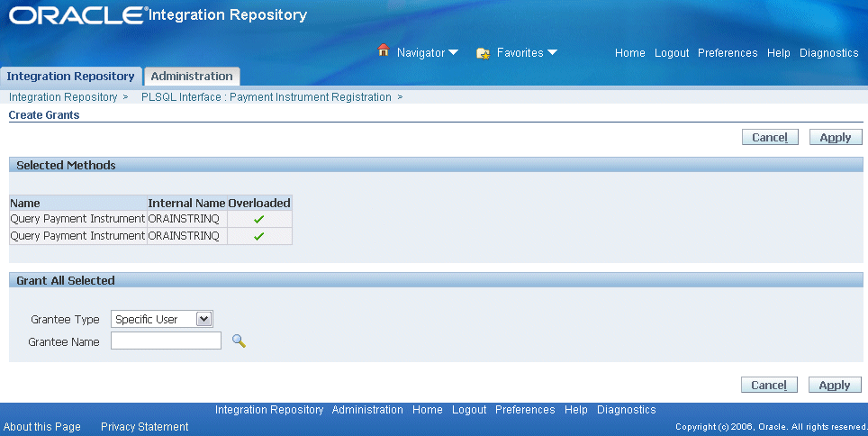Click the first row's Overloaded checkmark
The image size is (868, 436).
(258, 220)
